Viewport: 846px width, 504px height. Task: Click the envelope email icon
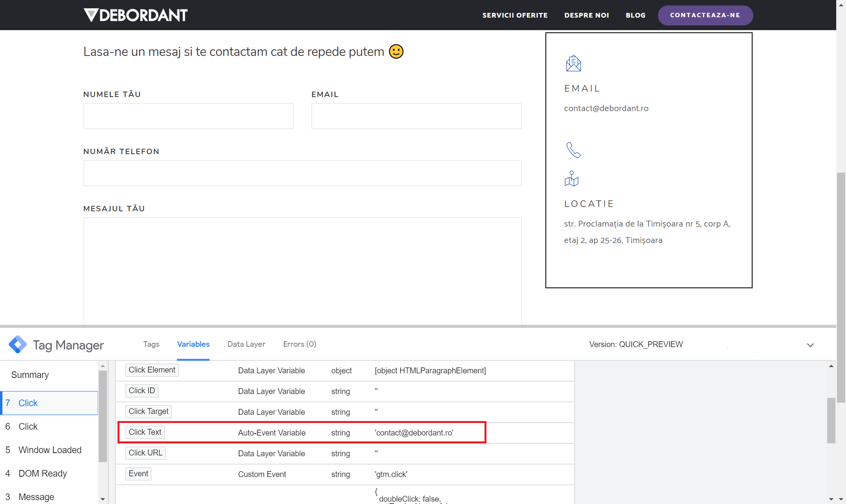coord(573,63)
